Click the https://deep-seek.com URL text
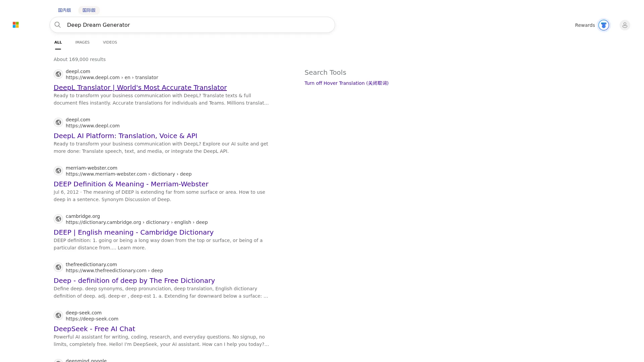Viewport: 644px width, 362px height. (x=92, y=319)
